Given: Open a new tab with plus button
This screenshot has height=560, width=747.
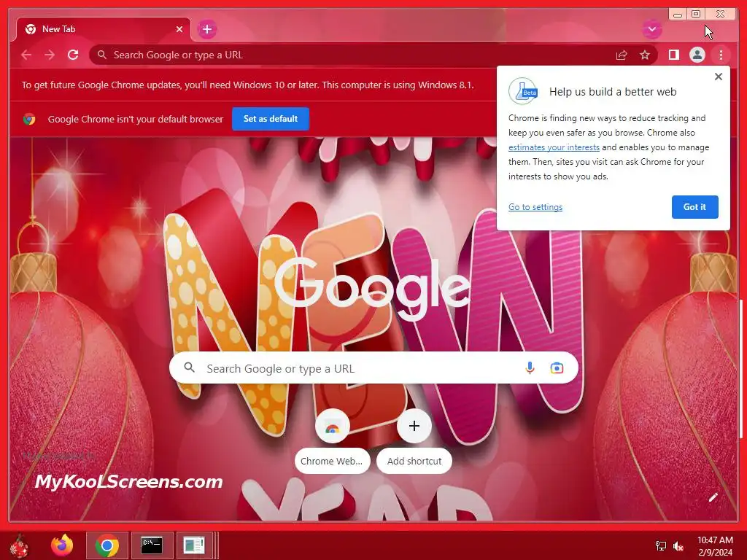Looking at the screenshot, I should tap(206, 29).
